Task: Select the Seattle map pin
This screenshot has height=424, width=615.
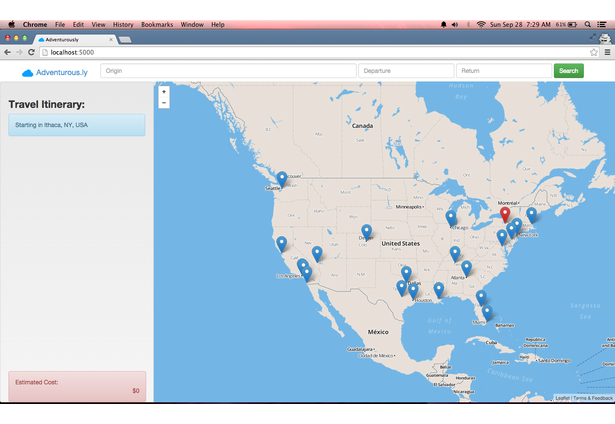Action: [x=282, y=180]
